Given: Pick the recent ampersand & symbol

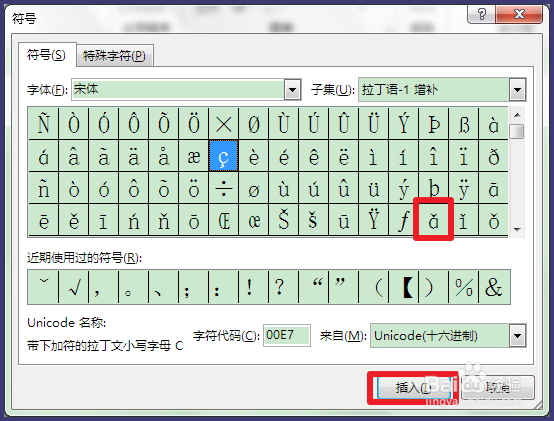Looking at the screenshot, I should [494, 287].
